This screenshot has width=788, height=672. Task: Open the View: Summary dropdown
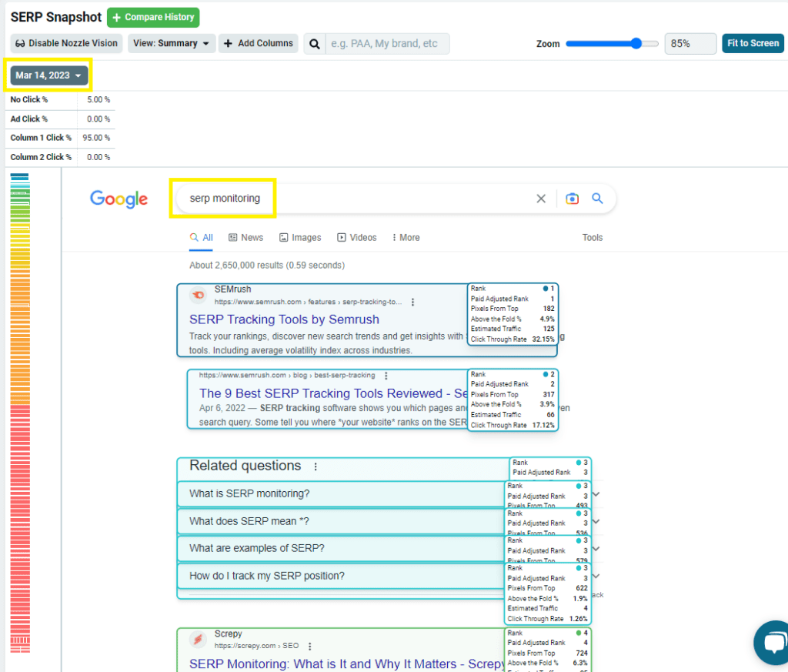coord(172,43)
